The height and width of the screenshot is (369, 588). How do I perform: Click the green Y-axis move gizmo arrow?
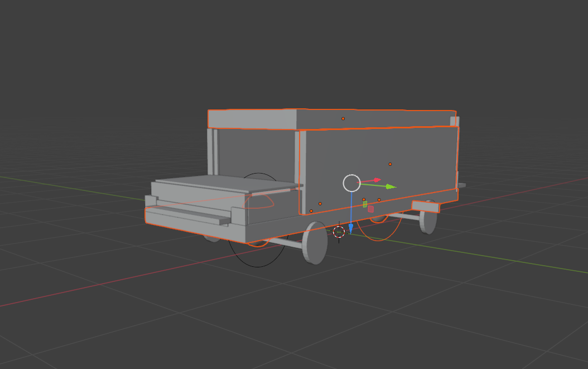391,186
